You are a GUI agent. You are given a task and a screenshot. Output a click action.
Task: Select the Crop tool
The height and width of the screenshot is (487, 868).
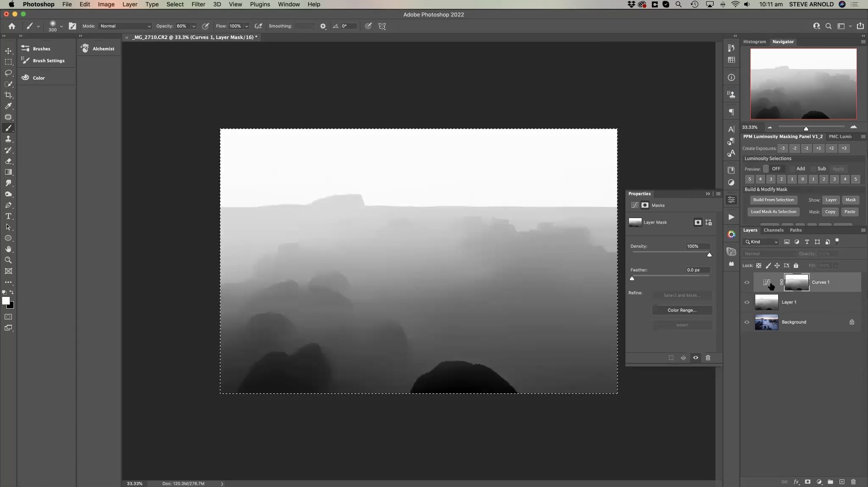click(8, 95)
